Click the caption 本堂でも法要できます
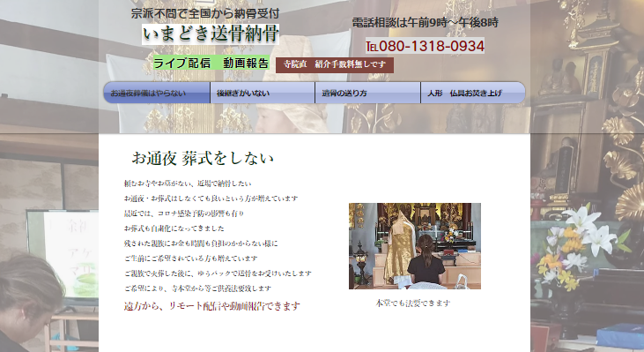The image size is (644, 352). pyautogui.click(x=413, y=303)
